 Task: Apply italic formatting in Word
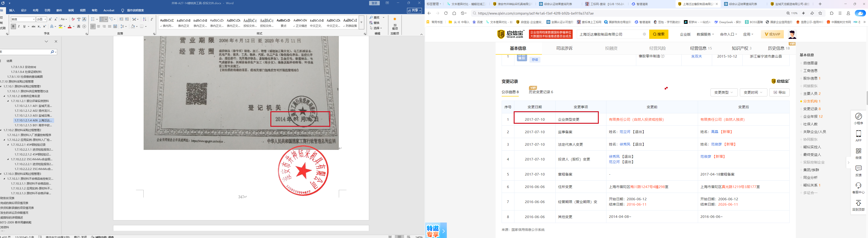(x=19, y=26)
